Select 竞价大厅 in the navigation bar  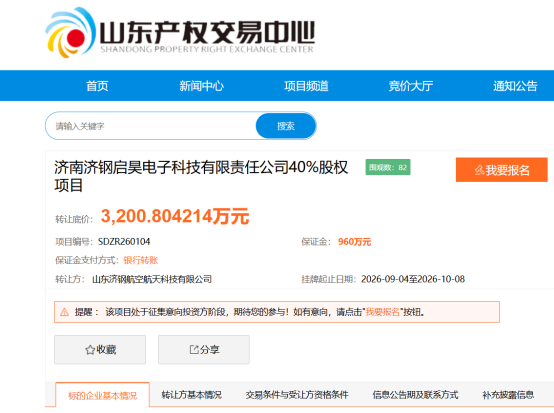coord(411,86)
